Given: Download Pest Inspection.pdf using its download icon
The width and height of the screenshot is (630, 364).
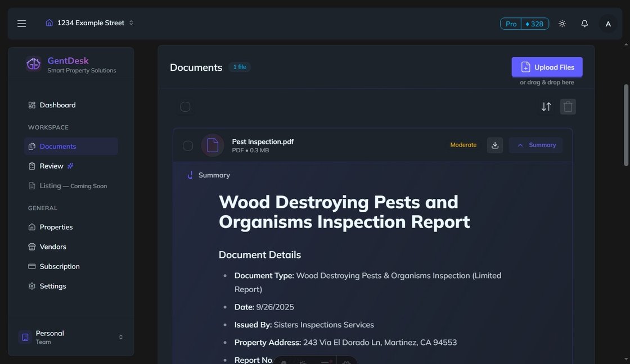Looking at the screenshot, I should 494,145.
